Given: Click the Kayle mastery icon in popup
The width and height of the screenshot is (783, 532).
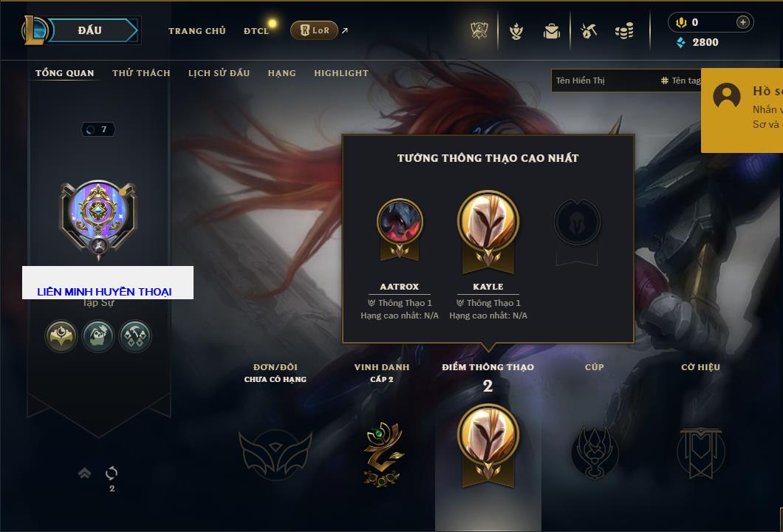Looking at the screenshot, I should tap(488, 232).
